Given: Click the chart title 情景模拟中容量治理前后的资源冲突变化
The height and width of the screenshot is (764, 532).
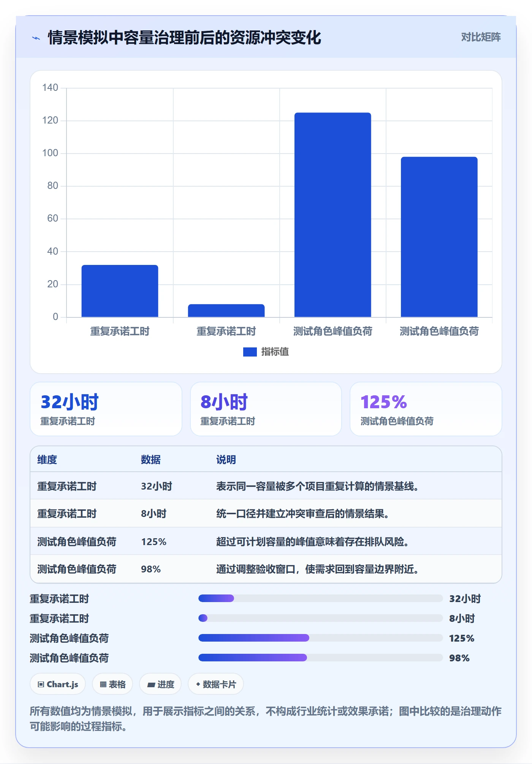Looking at the screenshot, I should click(x=184, y=38).
